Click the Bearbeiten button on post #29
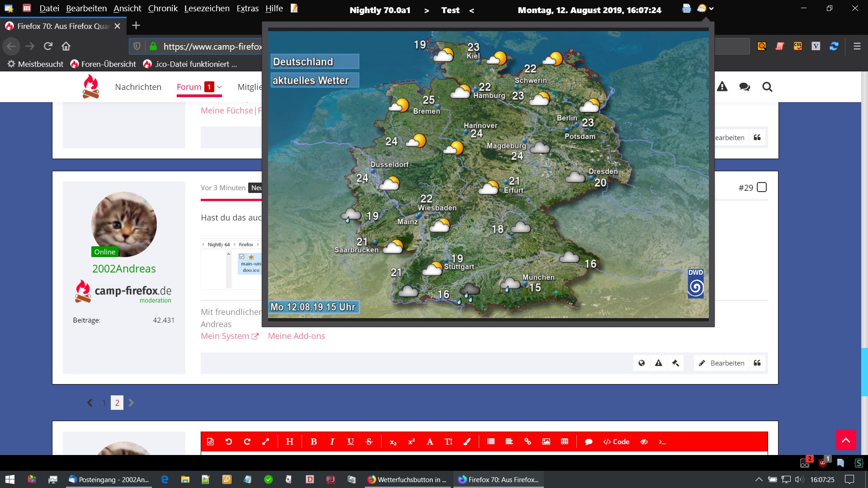Viewport: 868px width, 488px height. click(722, 363)
